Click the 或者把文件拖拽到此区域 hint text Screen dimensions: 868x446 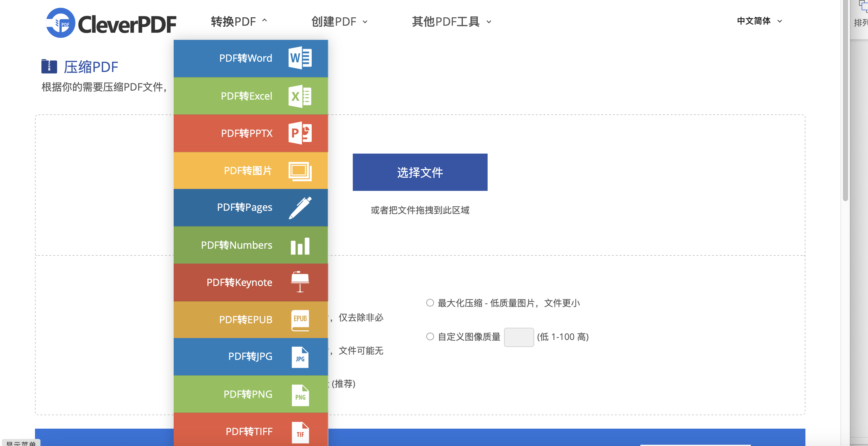(x=420, y=210)
